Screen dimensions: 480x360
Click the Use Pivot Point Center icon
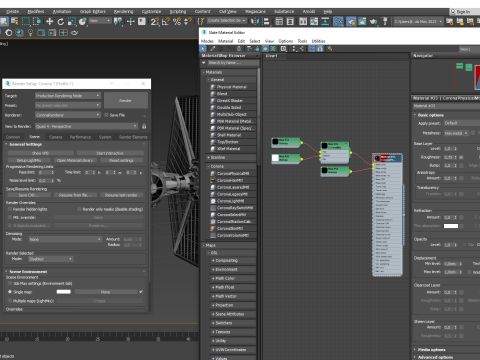click(x=118, y=22)
